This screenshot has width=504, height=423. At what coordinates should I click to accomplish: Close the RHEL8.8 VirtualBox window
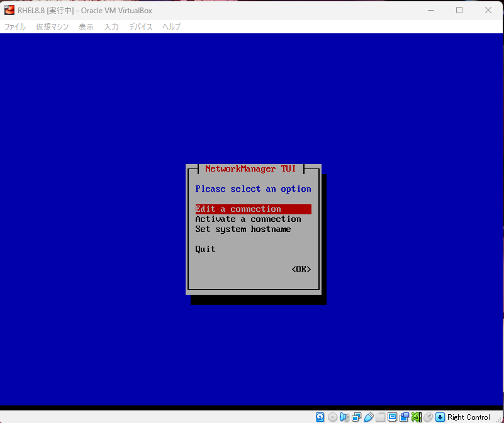point(488,10)
